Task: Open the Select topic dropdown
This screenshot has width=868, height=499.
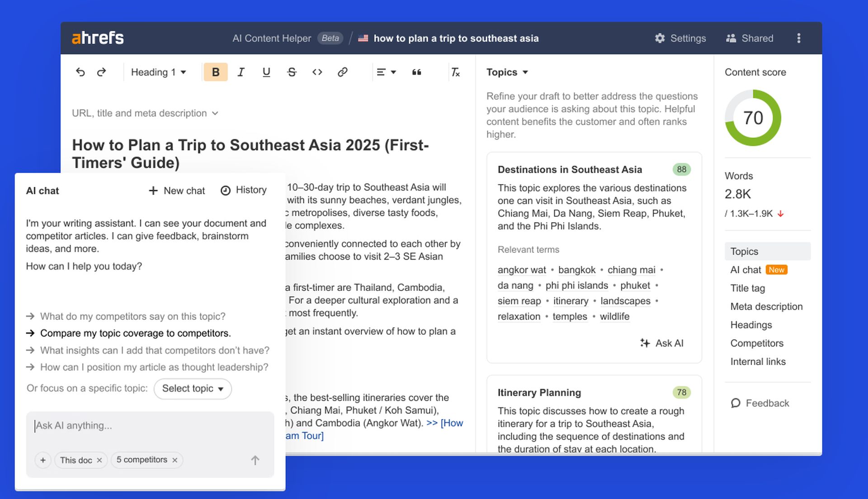Action: click(x=193, y=389)
